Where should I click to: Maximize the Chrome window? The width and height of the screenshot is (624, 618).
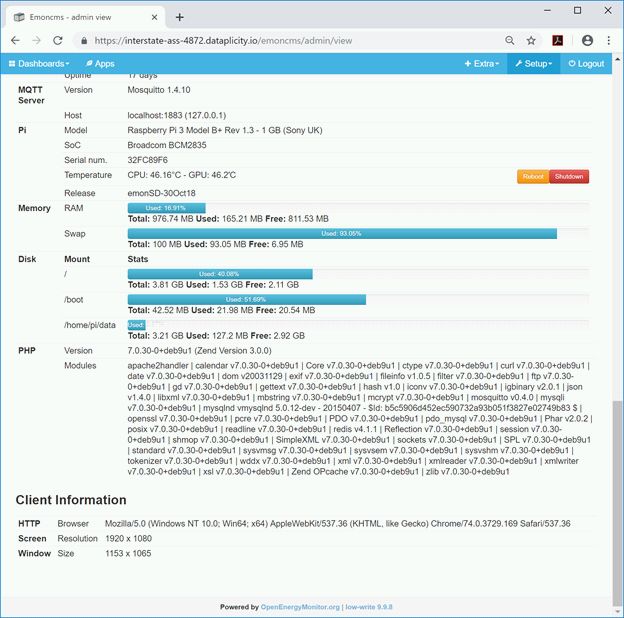[x=577, y=10]
